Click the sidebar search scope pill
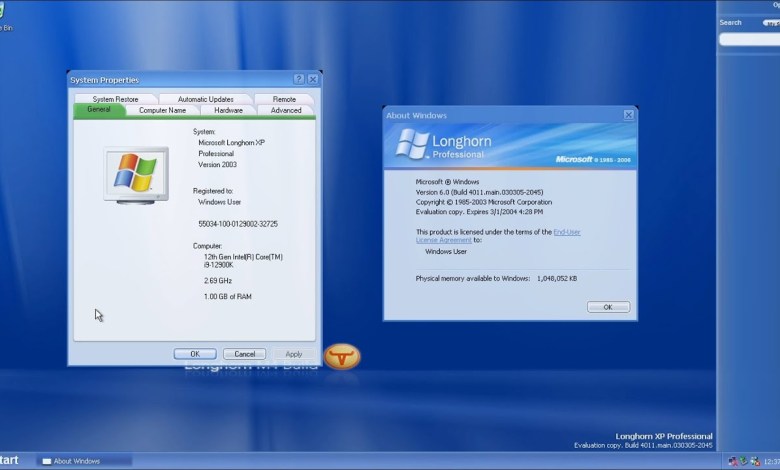Image resolution: width=780 pixels, height=470 pixels. pos(771,23)
